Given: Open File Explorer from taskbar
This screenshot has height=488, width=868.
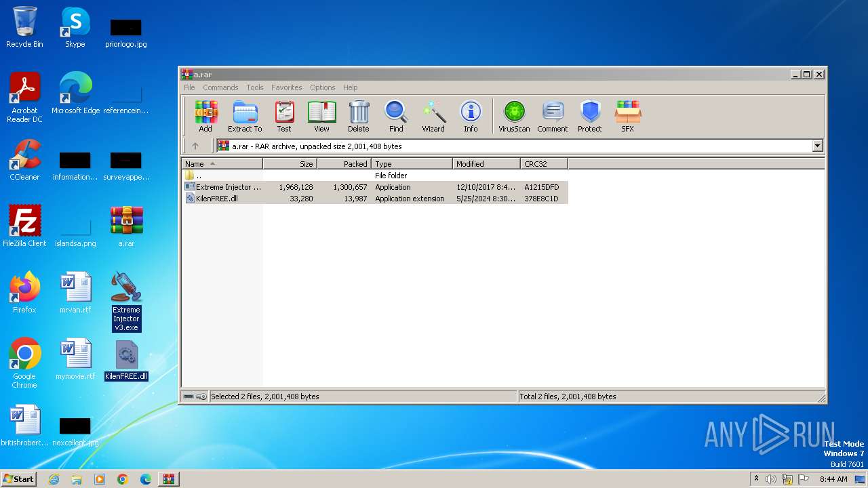Looking at the screenshot, I should point(77,479).
